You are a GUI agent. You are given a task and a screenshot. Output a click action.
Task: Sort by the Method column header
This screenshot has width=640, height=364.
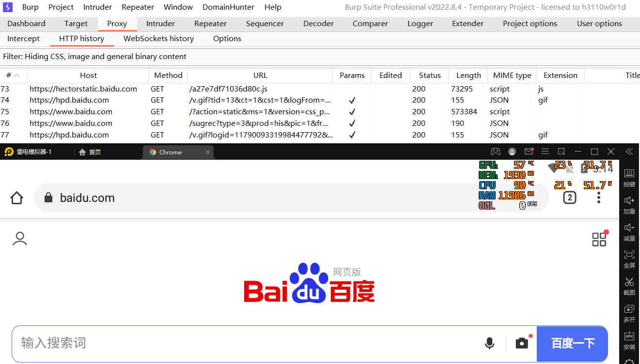[x=168, y=76]
